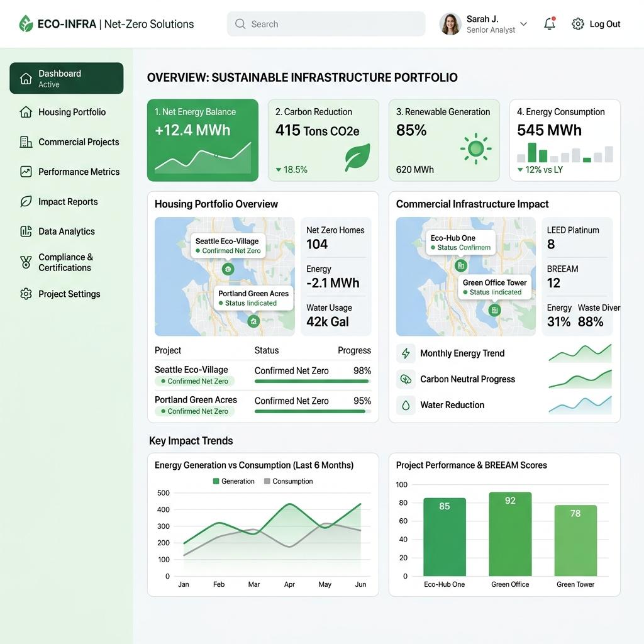
Task: Click the LEED Platinum count 8
Action: click(x=551, y=245)
